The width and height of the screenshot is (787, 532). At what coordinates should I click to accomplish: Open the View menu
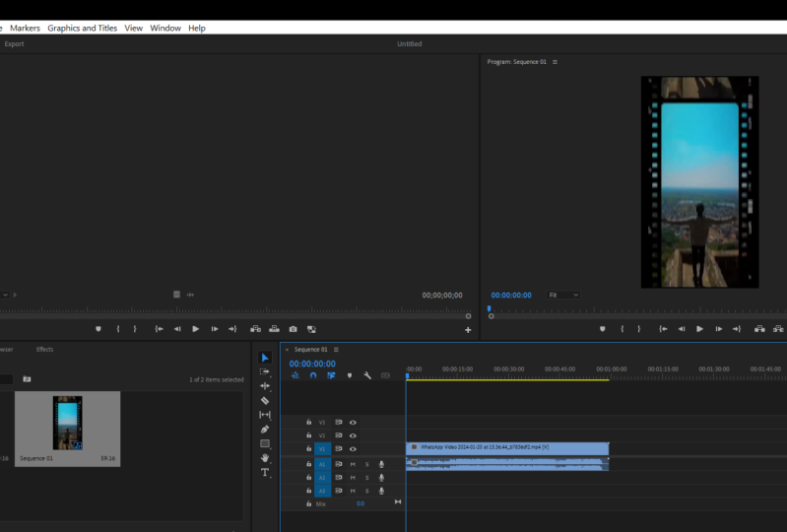pyautogui.click(x=134, y=29)
